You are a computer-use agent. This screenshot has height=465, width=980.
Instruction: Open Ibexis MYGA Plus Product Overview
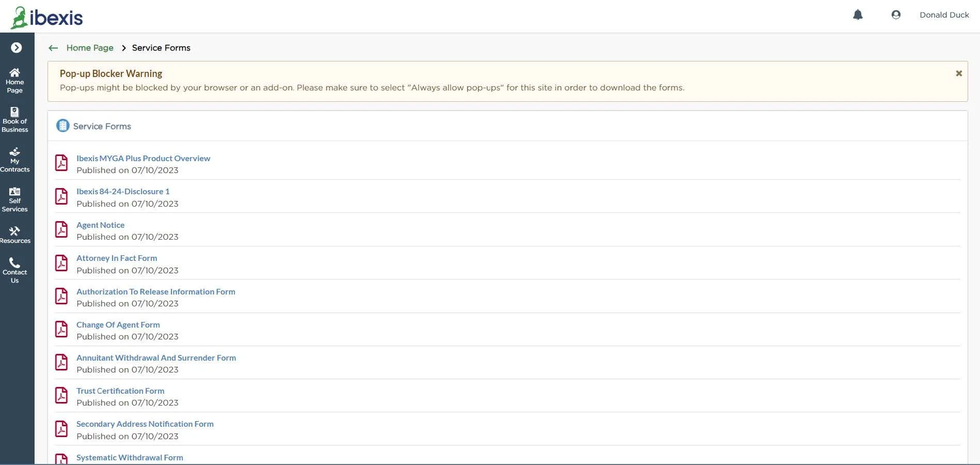pos(143,159)
